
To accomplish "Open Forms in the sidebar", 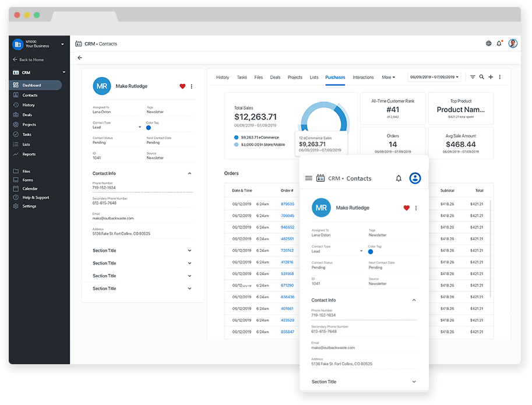I will (27, 180).
